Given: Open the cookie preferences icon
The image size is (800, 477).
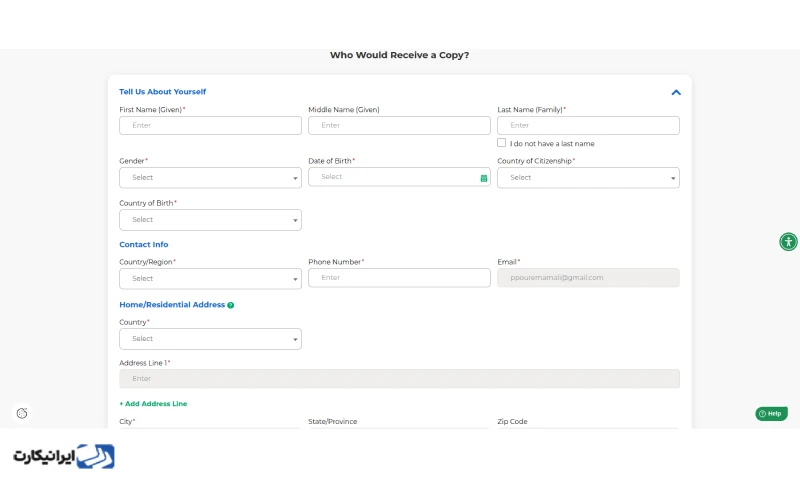Looking at the screenshot, I should (x=22, y=413).
